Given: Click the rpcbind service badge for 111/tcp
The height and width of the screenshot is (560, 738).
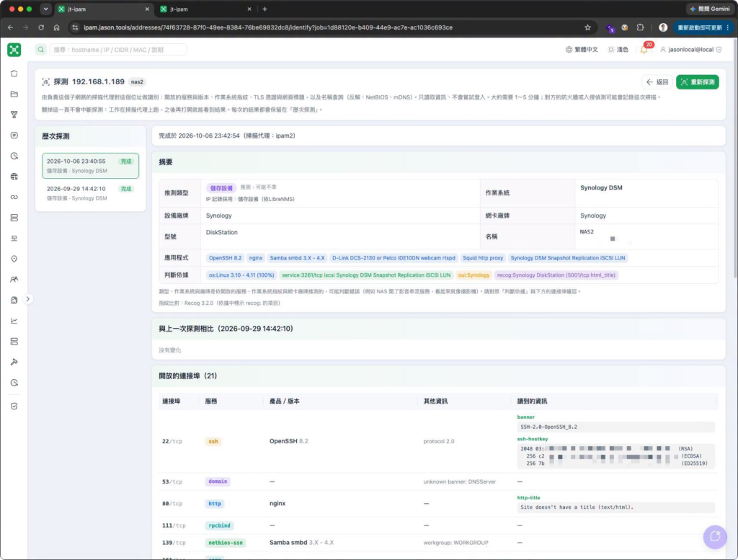Looking at the screenshot, I should pyautogui.click(x=219, y=525).
